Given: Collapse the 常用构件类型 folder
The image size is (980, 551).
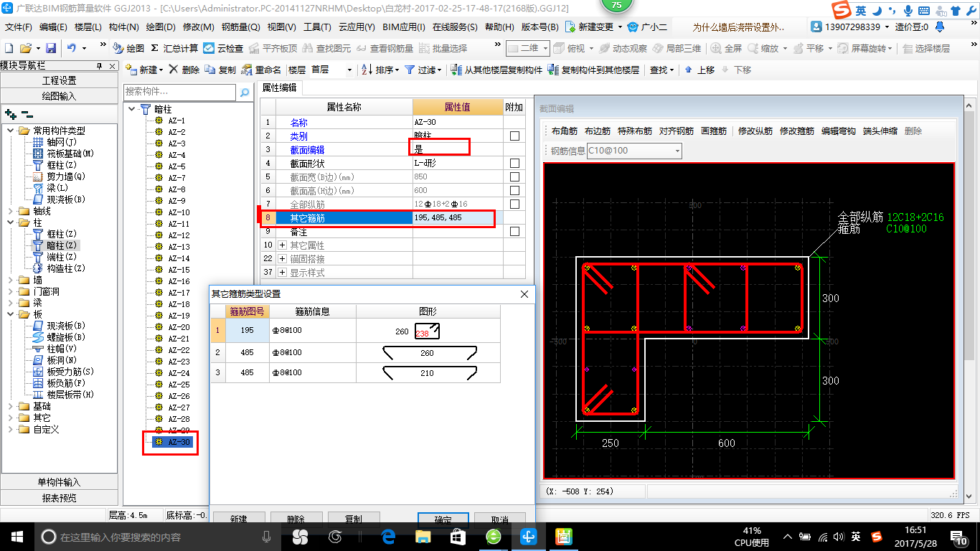Looking at the screenshot, I should pos(10,131).
